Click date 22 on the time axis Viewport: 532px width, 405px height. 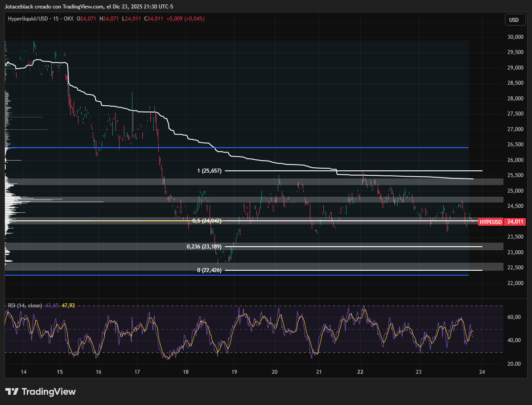(x=361, y=372)
